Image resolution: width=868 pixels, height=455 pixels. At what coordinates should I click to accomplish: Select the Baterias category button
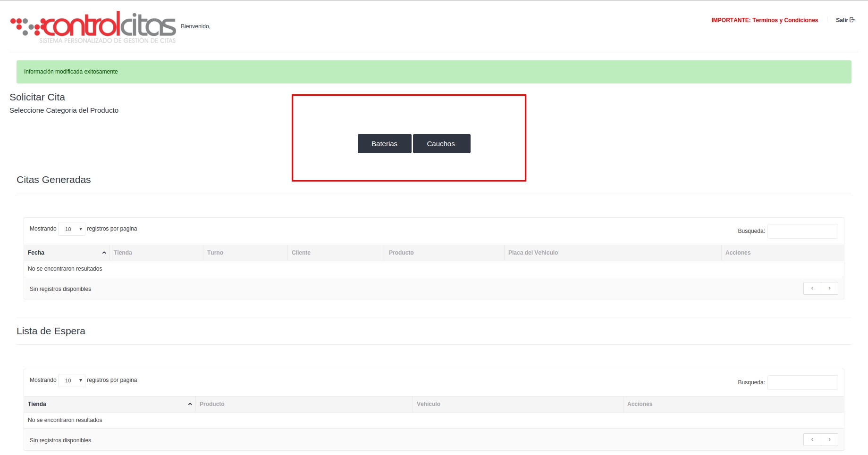point(384,144)
